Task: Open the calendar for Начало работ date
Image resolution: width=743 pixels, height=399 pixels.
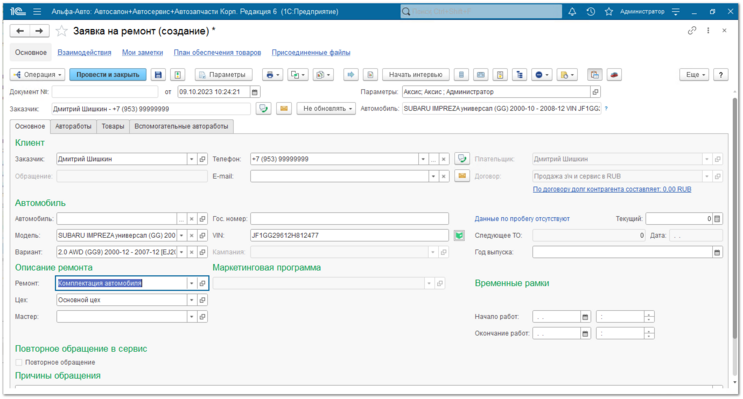Action: (x=585, y=317)
